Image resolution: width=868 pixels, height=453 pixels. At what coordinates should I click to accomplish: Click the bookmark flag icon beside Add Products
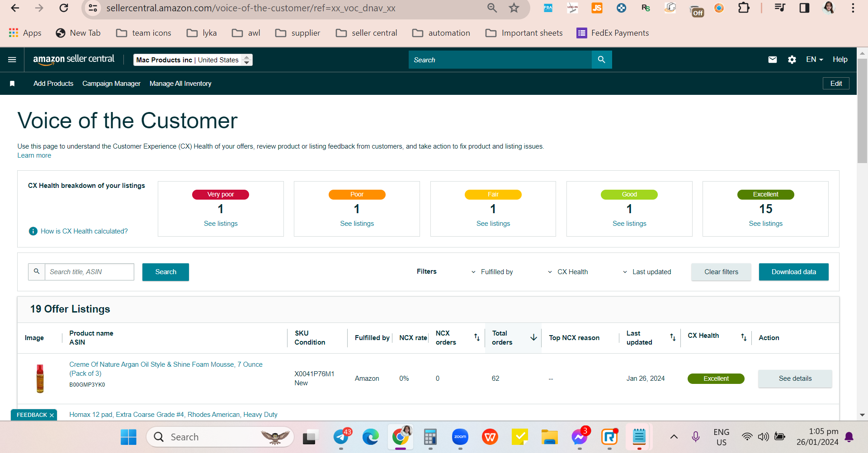pyautogui.click(x=12, y=84)
